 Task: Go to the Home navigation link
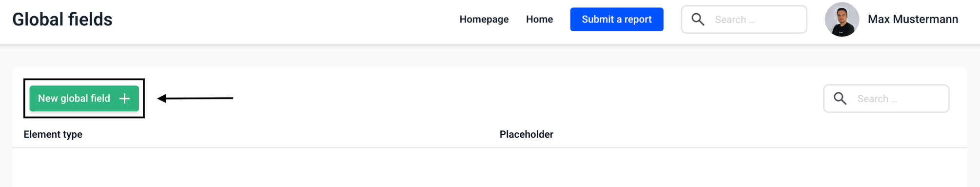(539, 20)
